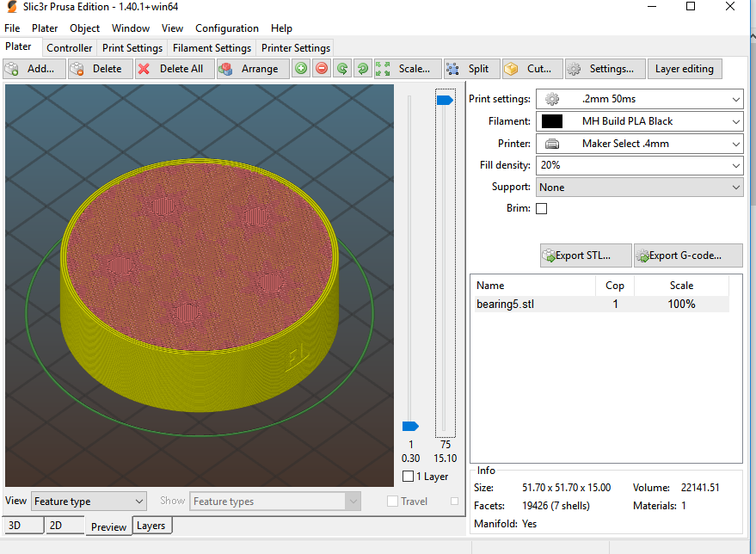Click the Delete toolbar button
Image resolution: width=756 pixels, height=554 pixels.
[x=101, y=69]
